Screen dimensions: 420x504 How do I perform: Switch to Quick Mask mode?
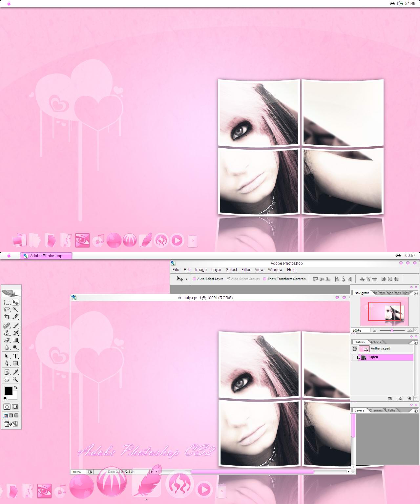(15, 407)
